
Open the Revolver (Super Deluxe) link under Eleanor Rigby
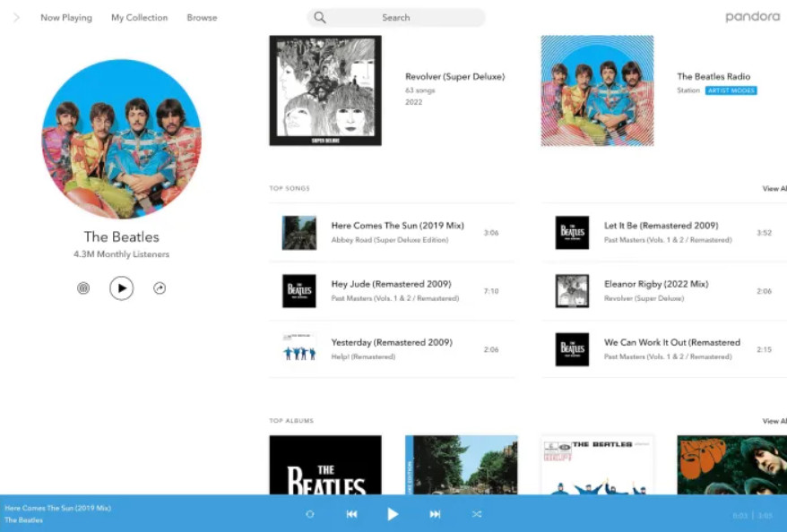(x=644, y=298)
